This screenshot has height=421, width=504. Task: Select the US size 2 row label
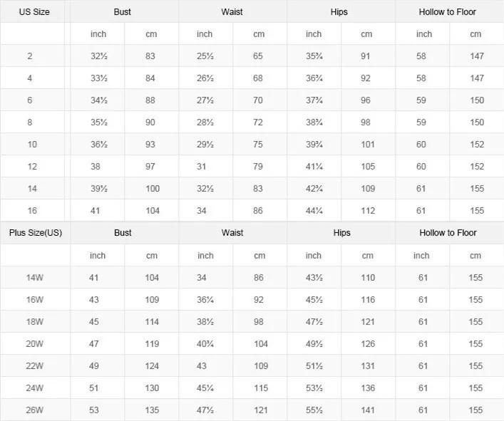coord(30,56)
